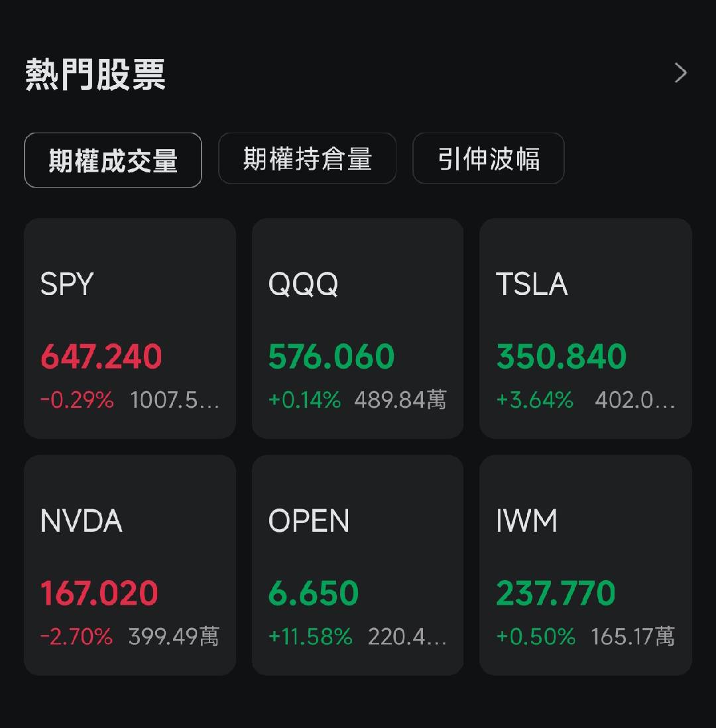Switch to the 期權持倉量 filter
This screenshot has height=728, width=716.
coord(307,159)
